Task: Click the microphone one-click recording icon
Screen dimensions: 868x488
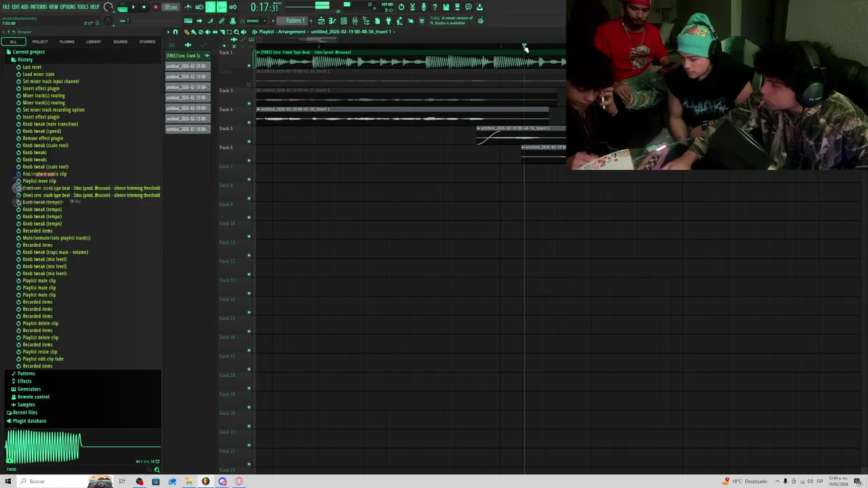Action: [424, 7]
